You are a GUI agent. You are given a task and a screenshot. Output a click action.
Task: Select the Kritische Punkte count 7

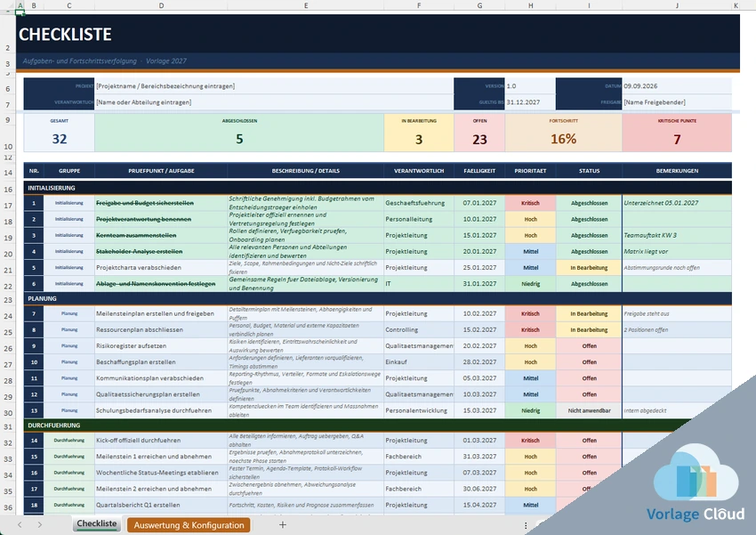pyautogui.click(x=677, y=140)
